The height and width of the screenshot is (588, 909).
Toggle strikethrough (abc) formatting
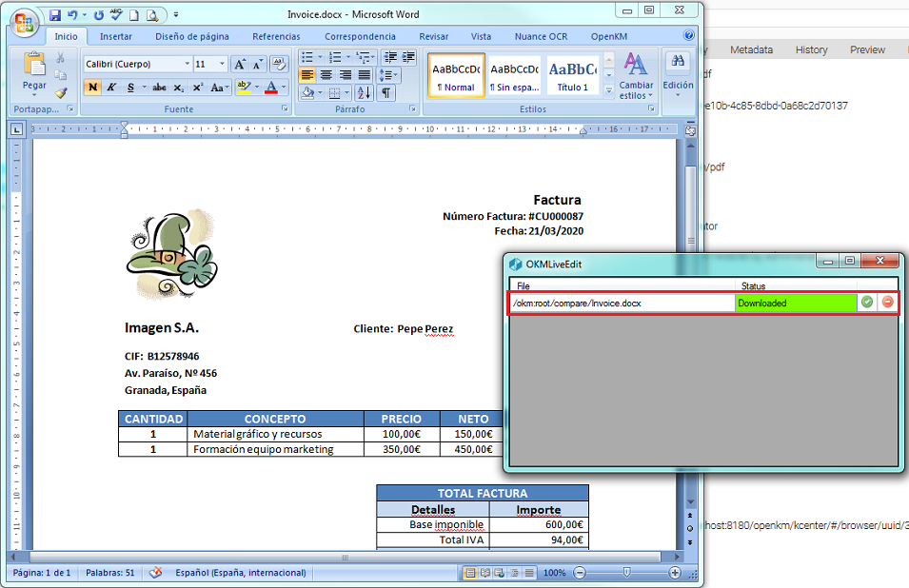click(159, 88)
